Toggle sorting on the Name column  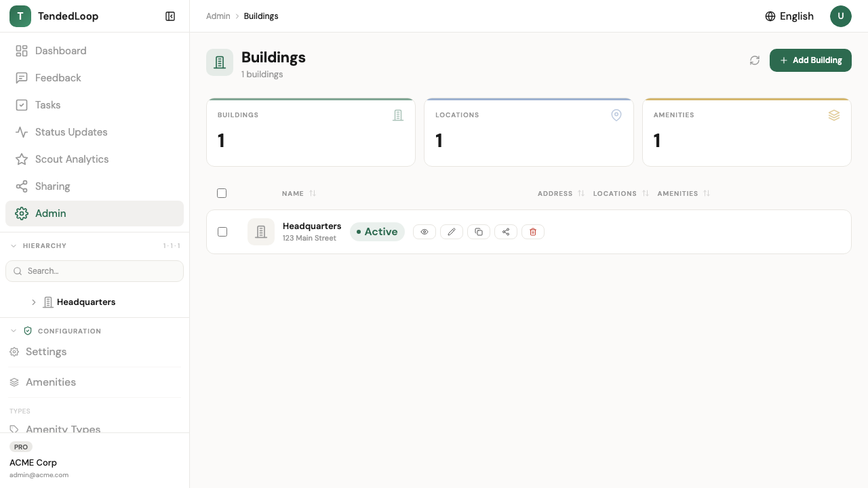[x=298, y=193]
